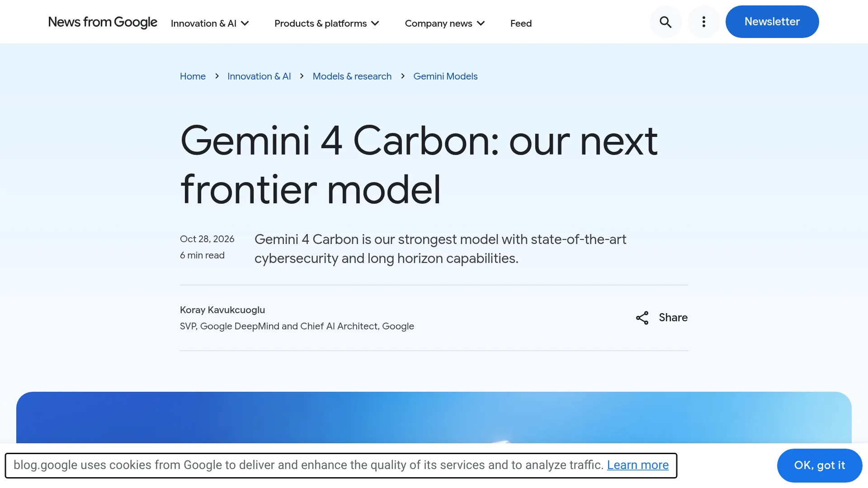The width and height of the screenshot is (868, 488).
Task: Expand the Products & platforms menu
Action: 326,23
